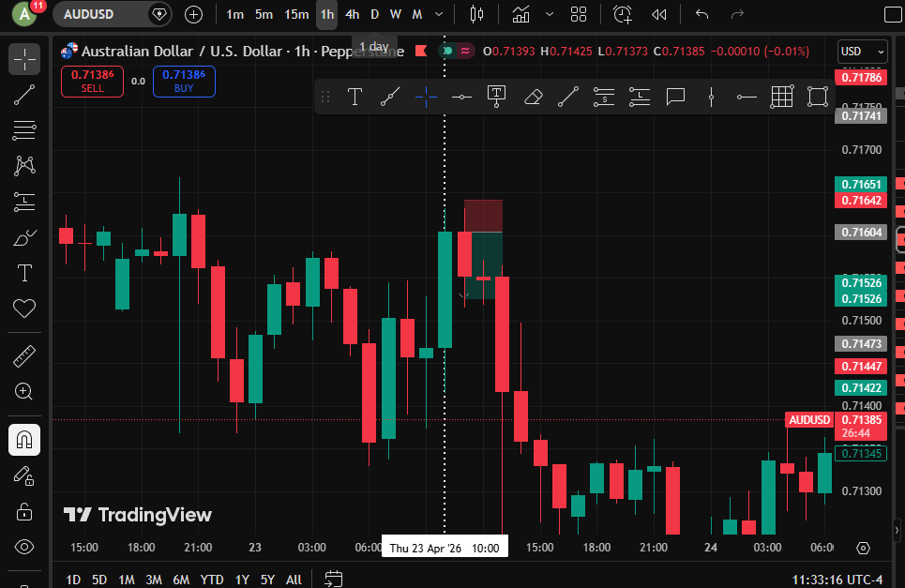This screenshot has height=588, width=905.
Task: Open the brush drawing tools group
Action: pyautogui.click(x=24, y=237)
